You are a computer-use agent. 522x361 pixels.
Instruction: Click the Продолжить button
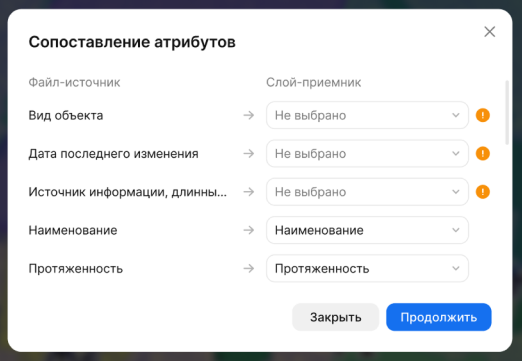(439, 317)
